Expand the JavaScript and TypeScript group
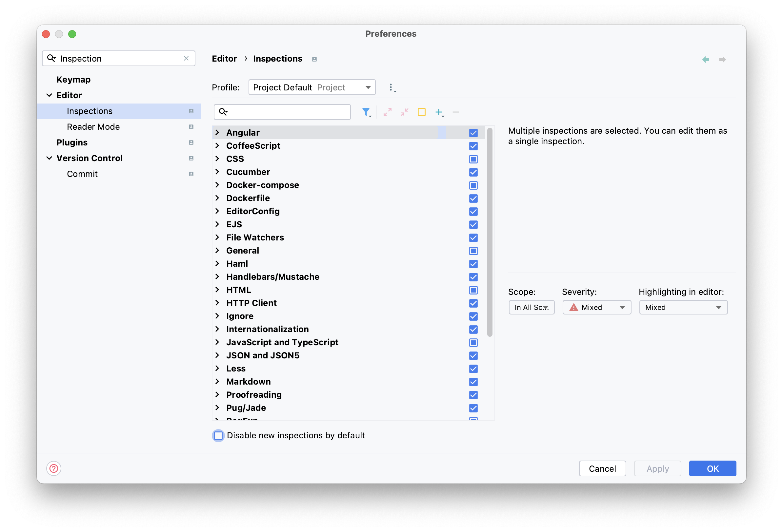 click(217, 342)
